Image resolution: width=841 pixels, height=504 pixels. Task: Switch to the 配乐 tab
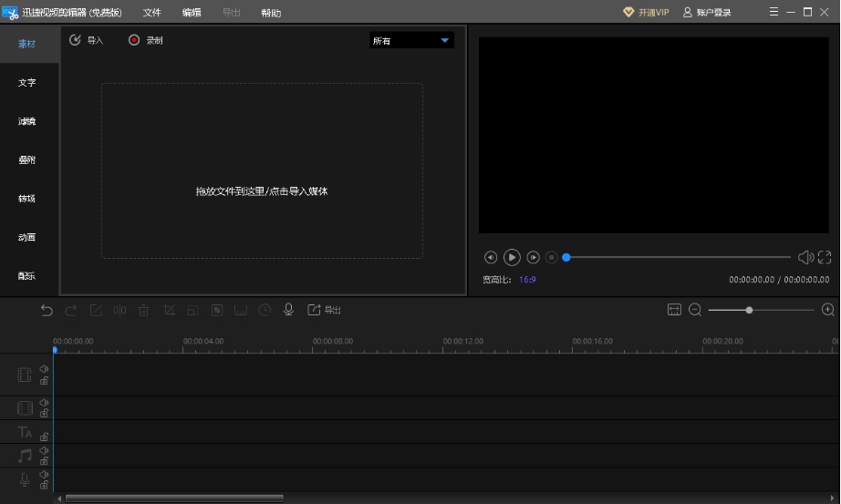pyautogui.click(x=26, y=275)
